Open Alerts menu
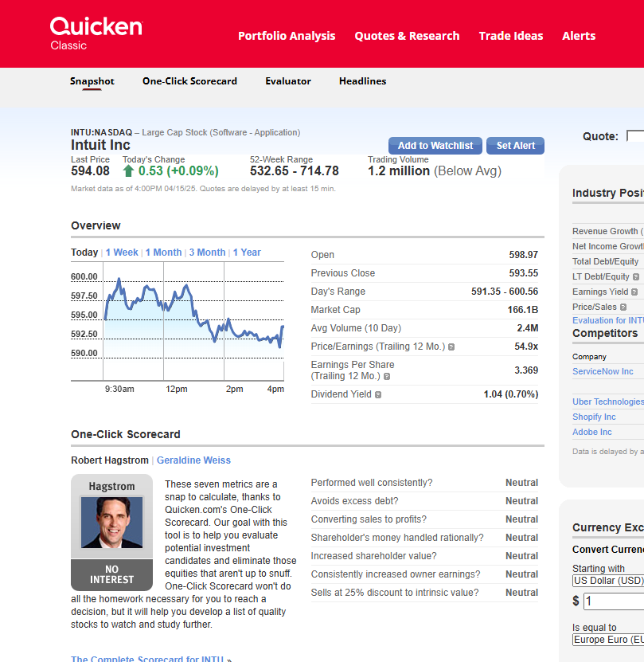The image size is (644, 662). 579,36
